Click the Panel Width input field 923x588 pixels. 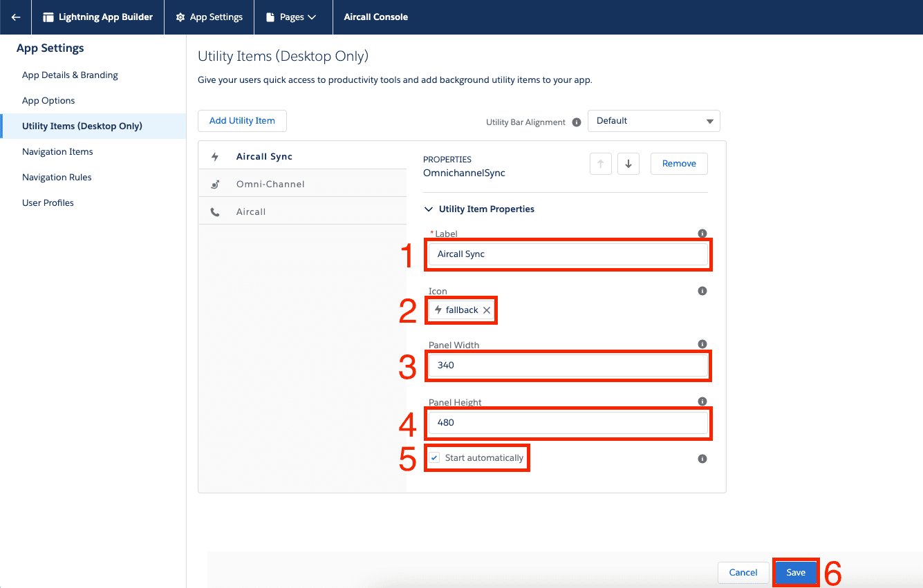[568, 365]
